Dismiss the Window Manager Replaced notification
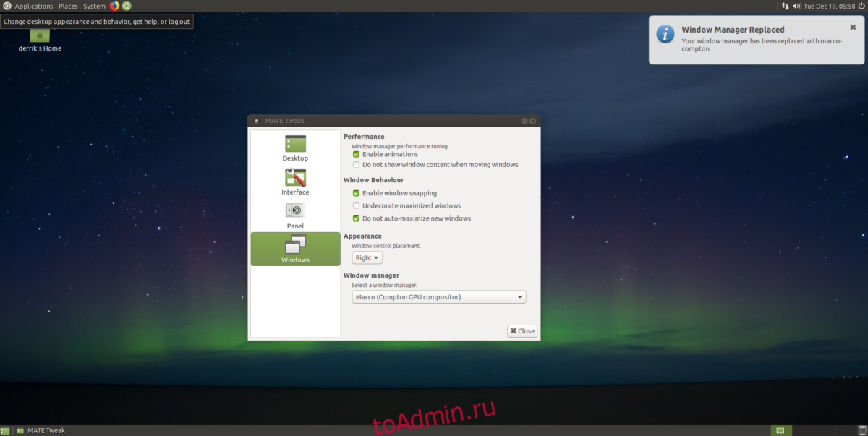The width and height of the screenshot is (868, 436). (853, 27)
